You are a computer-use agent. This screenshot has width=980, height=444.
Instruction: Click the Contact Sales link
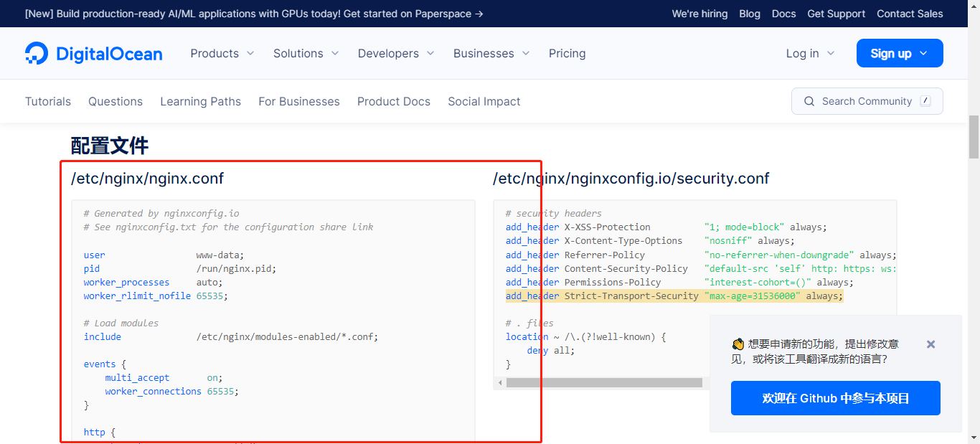pyautogui.click(x=910, y=14)
